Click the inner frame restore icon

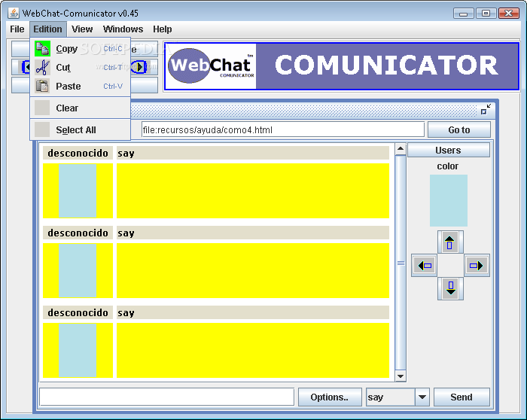486,110
